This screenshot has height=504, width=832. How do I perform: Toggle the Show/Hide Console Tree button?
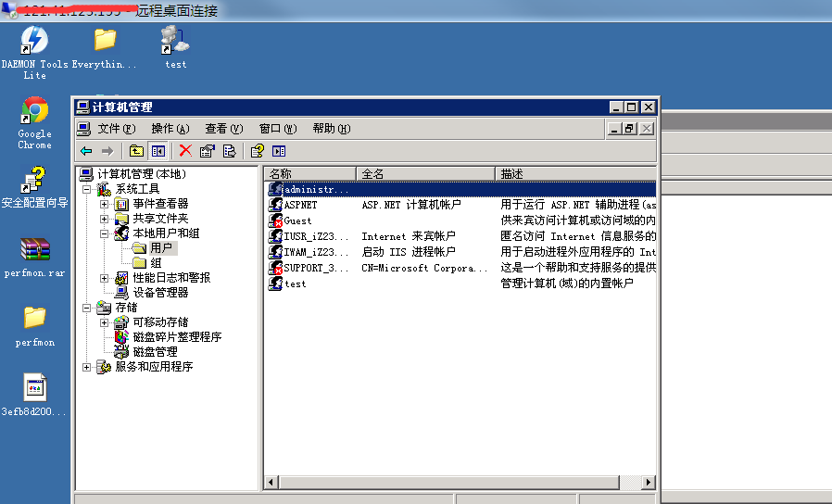point(158,151)
